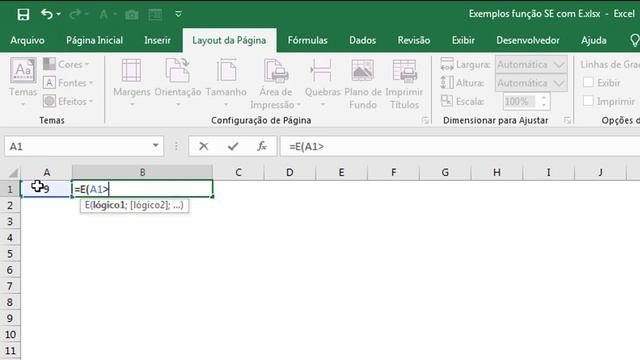Toggle the Imprimir gridlines checkbox
640x360 pixels.
588,101
